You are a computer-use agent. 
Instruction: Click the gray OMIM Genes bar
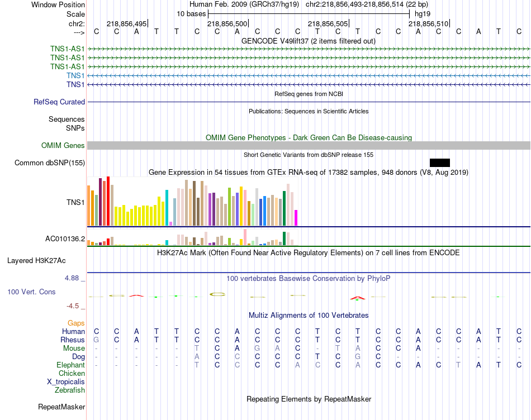click(x=309, y=146)
